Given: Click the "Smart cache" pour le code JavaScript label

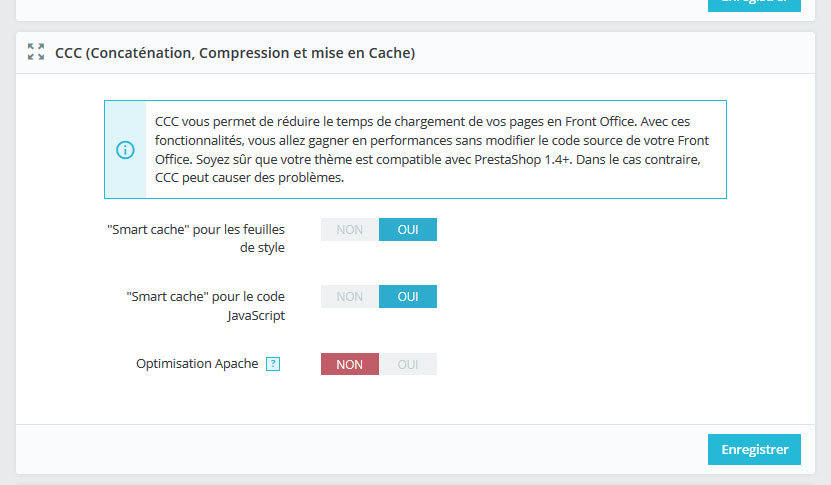Looking at the screenshot, I should pos(204,305).
